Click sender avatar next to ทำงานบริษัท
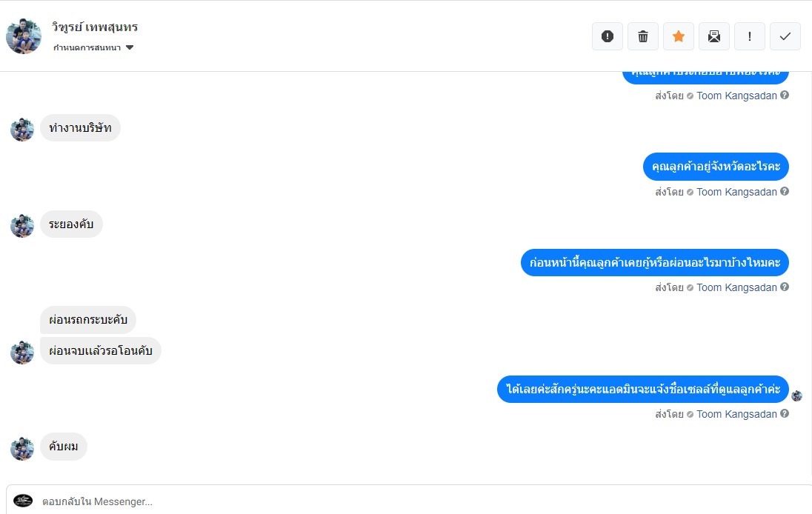 click(x=22, y=130)
